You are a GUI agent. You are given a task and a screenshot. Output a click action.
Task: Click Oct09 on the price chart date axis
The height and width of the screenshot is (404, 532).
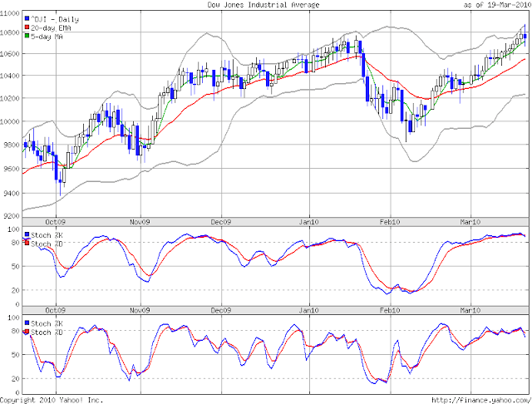[56, 222]
